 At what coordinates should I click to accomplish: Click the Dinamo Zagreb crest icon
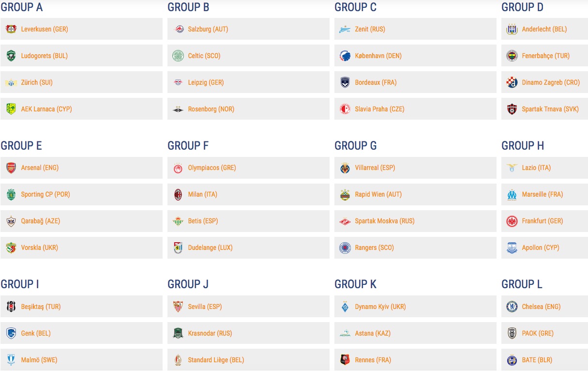[x=512, y=82]
